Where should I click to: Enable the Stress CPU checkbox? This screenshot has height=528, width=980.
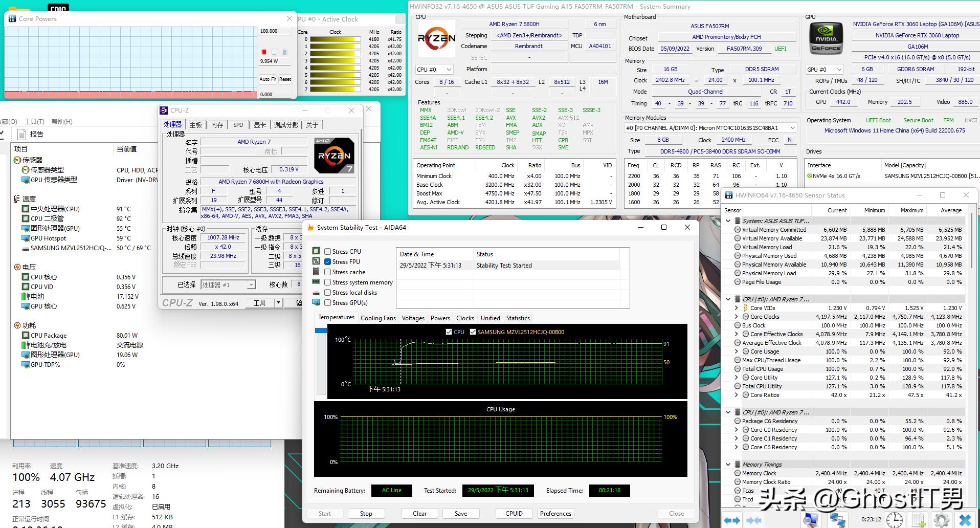pyautogui.click(x=328, y=252)
